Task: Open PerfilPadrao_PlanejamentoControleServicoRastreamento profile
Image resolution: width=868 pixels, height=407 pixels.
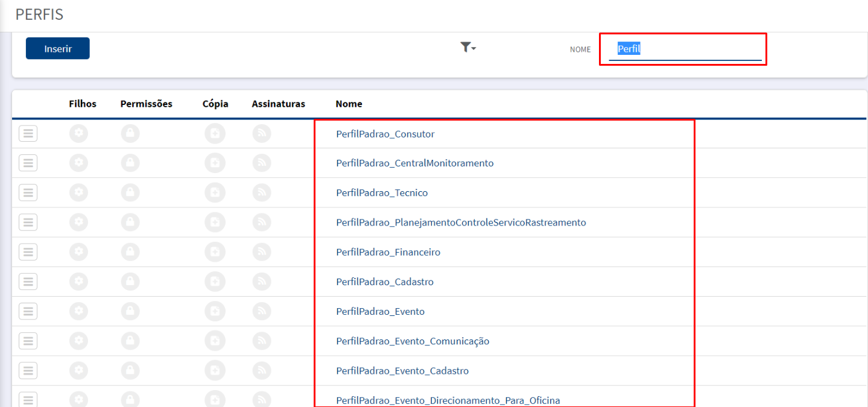Action: (461, 222)
